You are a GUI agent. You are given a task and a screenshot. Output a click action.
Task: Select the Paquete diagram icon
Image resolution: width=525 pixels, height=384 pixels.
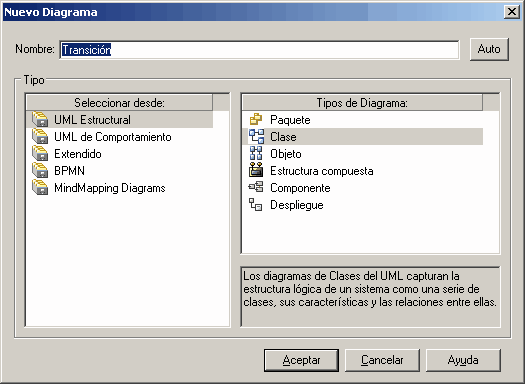[x=256, y=120]
